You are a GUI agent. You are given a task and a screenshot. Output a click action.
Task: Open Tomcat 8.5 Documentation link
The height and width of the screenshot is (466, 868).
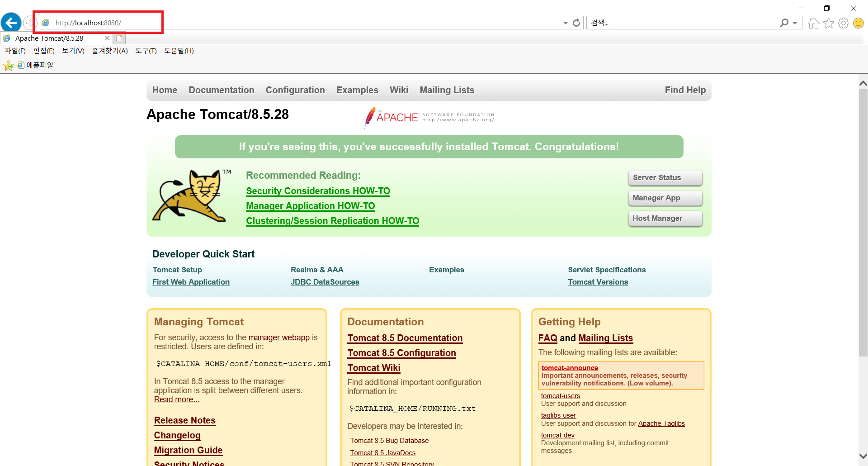coord(405,338)
